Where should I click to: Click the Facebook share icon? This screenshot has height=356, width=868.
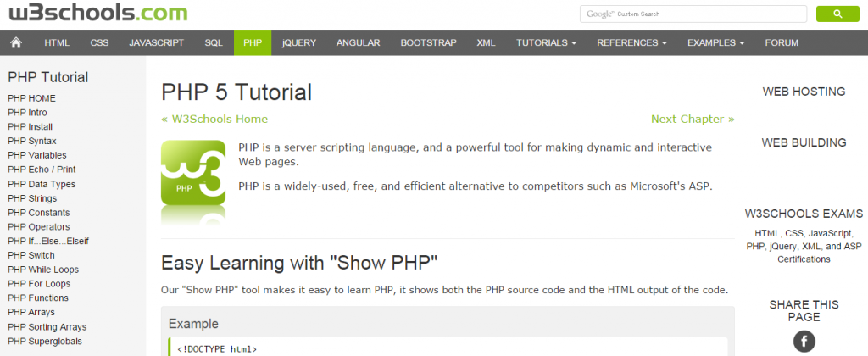[x=804, y=341]
